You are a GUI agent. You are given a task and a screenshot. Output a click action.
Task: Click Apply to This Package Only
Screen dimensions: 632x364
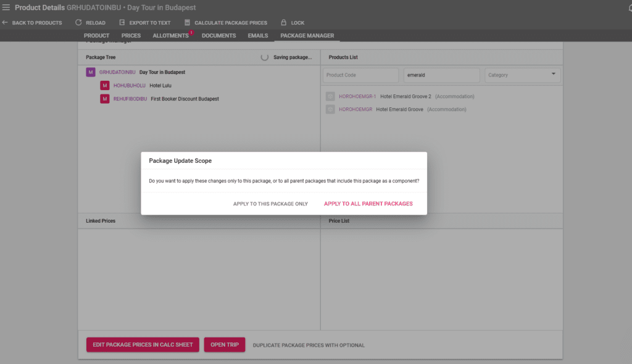point(270,203)
